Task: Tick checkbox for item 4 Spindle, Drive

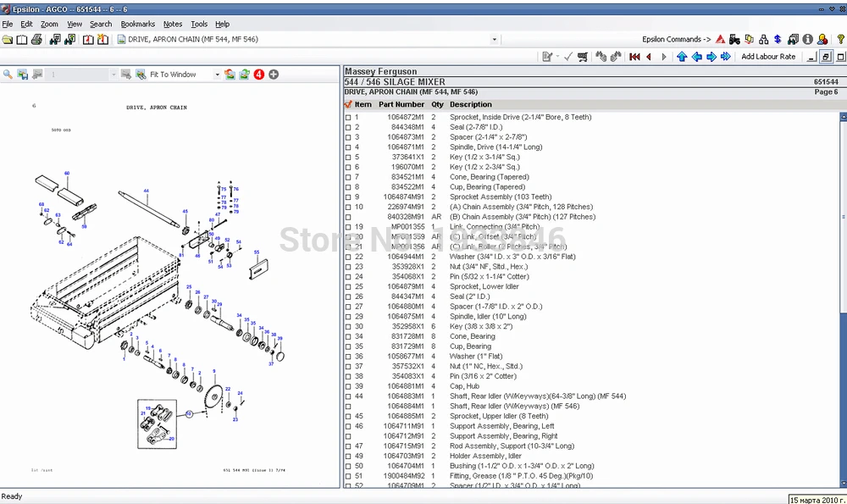Action: [x=348, y=147]
